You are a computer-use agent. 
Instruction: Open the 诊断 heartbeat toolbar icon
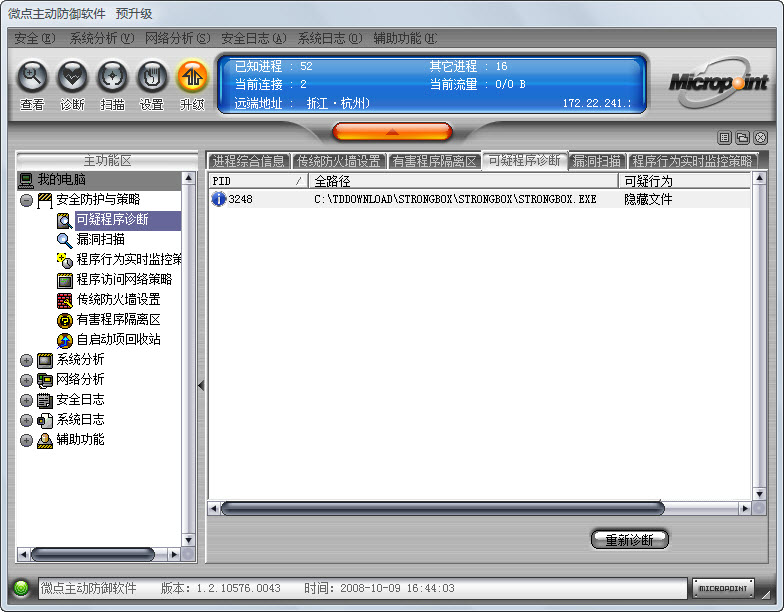click(x=72, y=78)
